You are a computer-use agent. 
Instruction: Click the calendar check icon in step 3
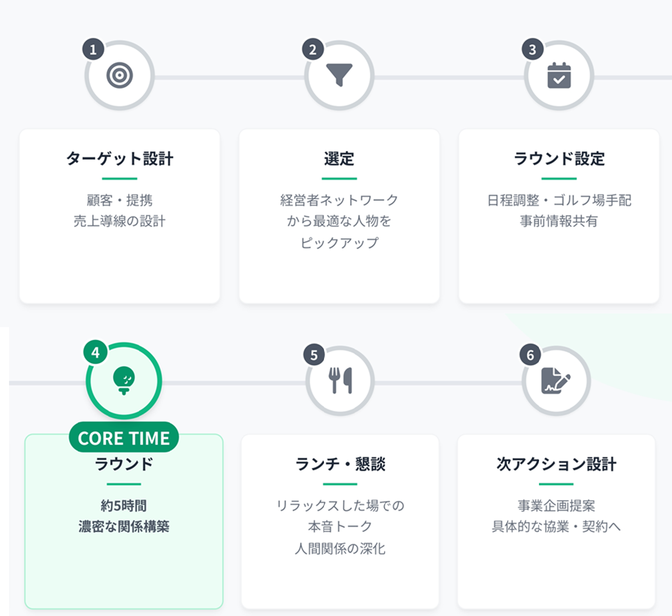(x=559, y=76)
